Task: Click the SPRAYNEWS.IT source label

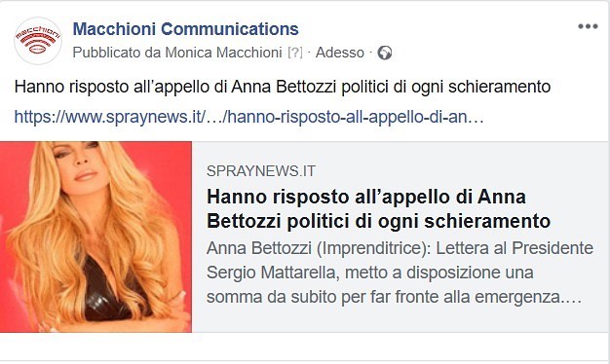Action: pyautogui.click(x=260, y=171)
